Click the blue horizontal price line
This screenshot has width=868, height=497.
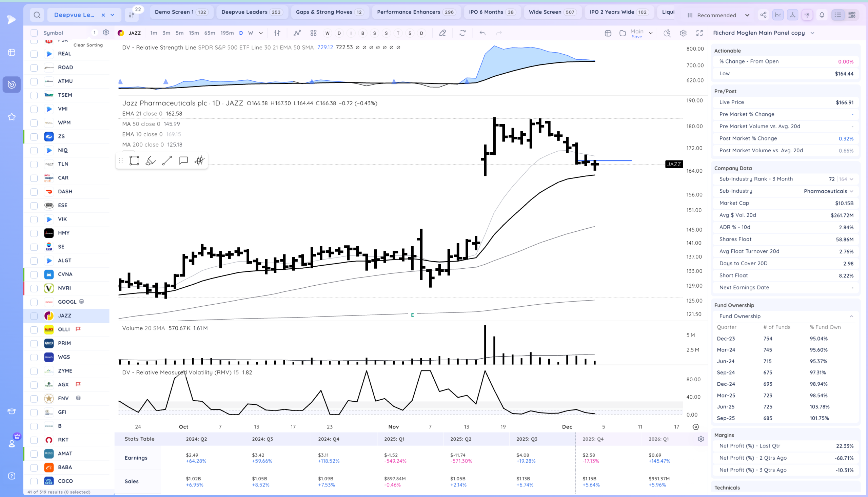pos(614,160)
